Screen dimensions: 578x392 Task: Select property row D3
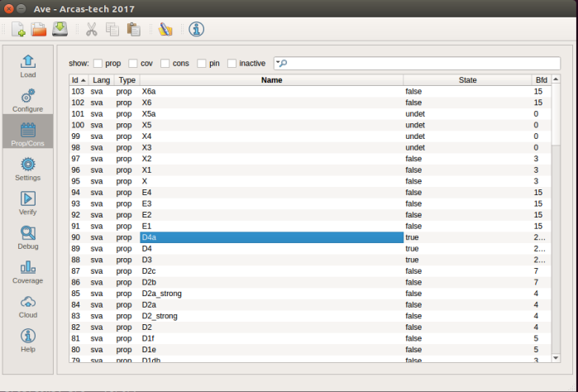[310, 260]
